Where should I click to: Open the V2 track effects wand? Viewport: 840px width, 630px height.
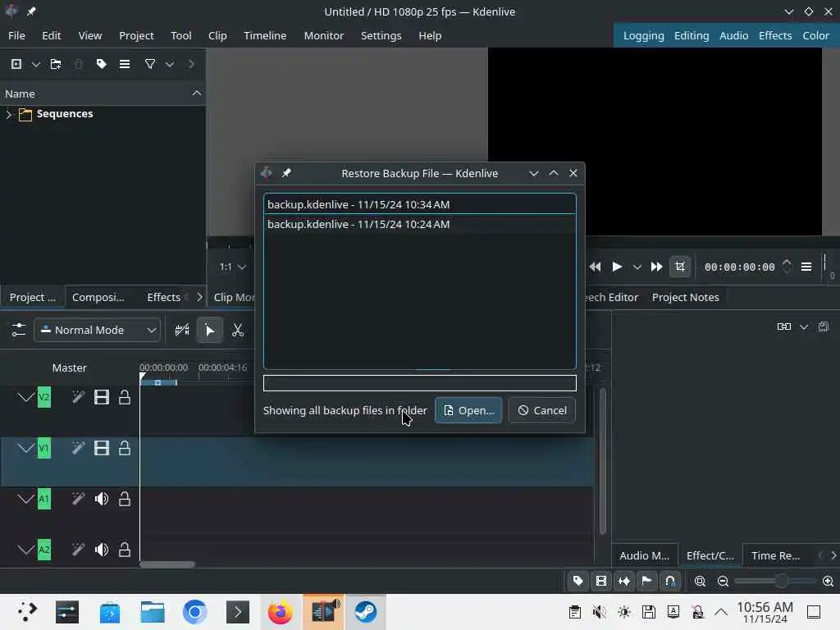click(x=78, y=397)
